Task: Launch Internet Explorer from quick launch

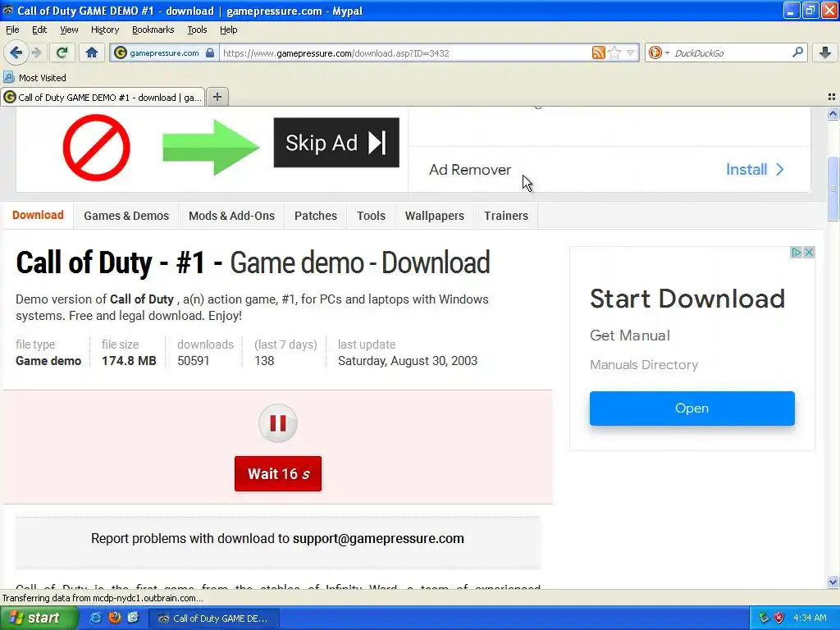Action: tap(95, 618)
